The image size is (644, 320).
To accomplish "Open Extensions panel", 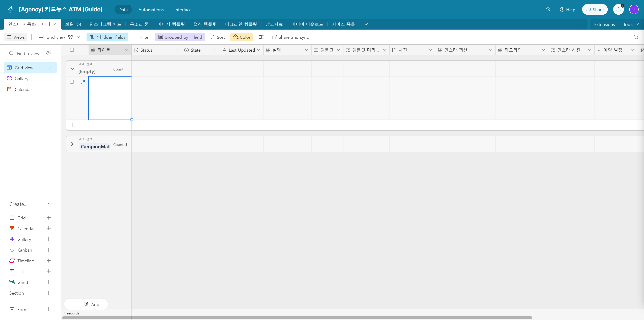I will pos(604,24).
